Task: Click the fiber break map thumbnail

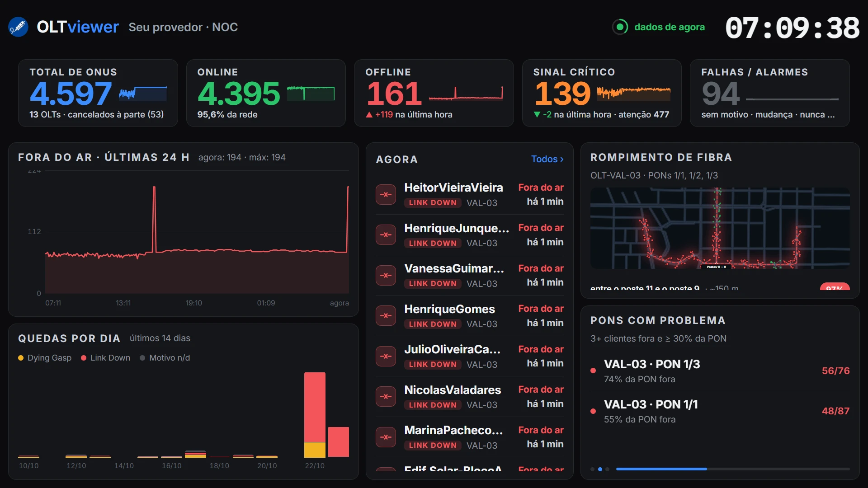Action: pyautogui.click(x=720, y=228)
